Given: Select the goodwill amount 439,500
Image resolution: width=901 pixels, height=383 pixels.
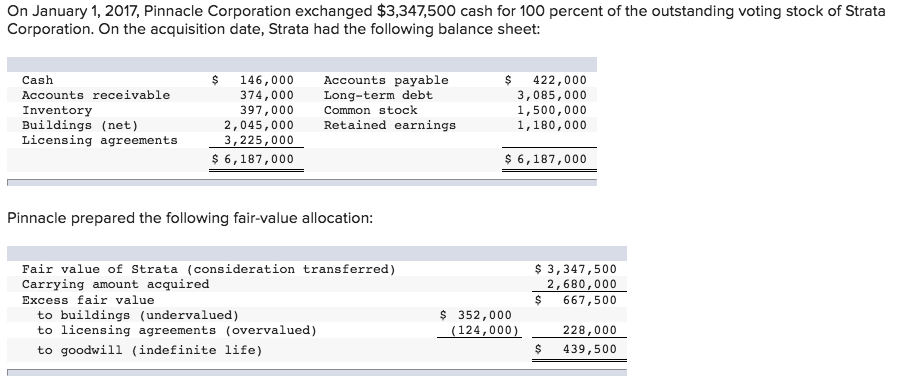Looking at the screenshot, I should coord(590,349).
